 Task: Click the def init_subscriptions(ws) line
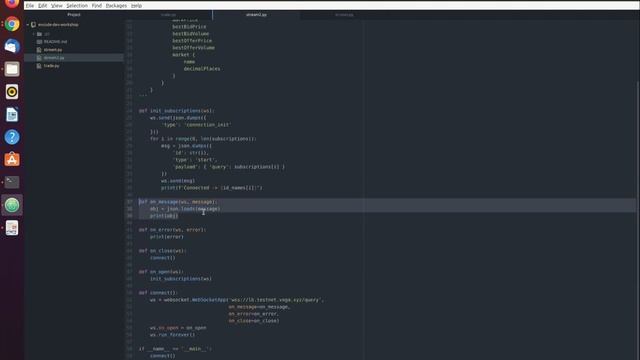(x=176, y=111)
